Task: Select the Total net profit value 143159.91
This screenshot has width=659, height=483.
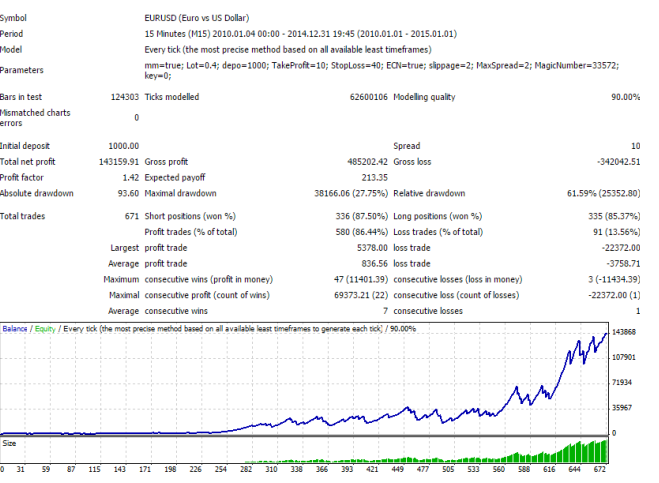Action: point(119,162)
